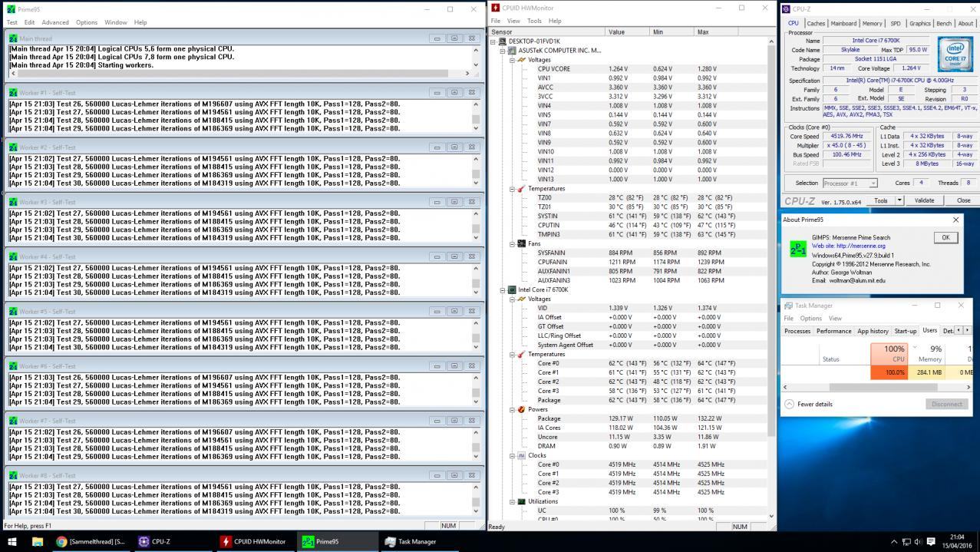Switch to CPUID HWMonitor taskbar button
The image size is (980, 552).
253,541
